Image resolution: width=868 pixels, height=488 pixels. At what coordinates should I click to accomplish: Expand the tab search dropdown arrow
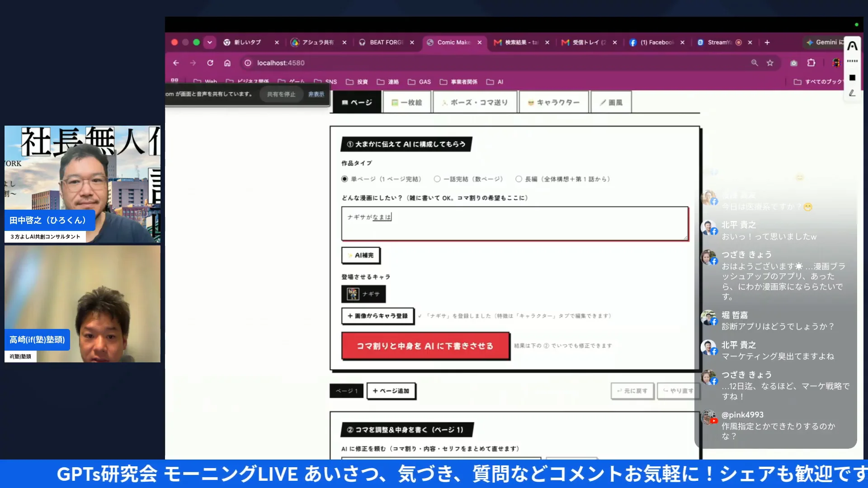coord(209,42)
